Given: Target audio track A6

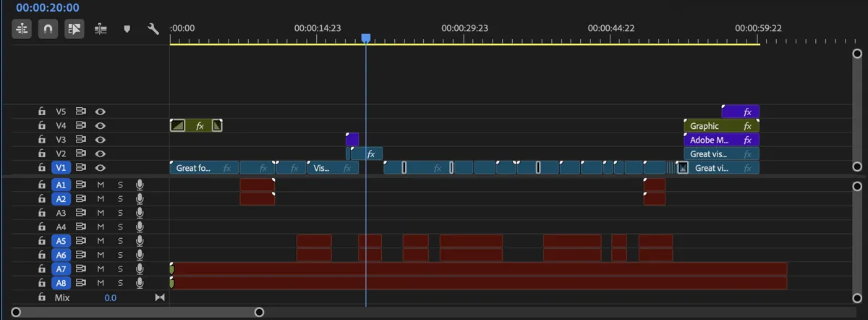Looking at the screenshot, I should click(61, 255).
